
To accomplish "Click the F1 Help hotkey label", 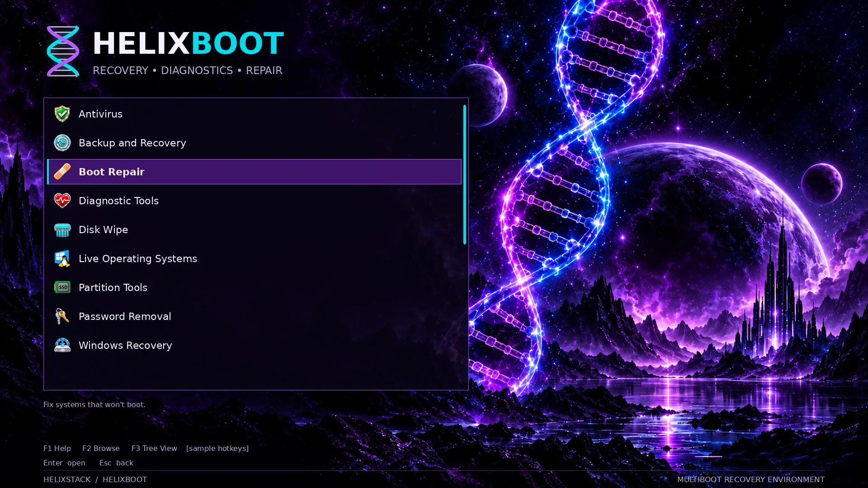I will click(x=57, y=448).
